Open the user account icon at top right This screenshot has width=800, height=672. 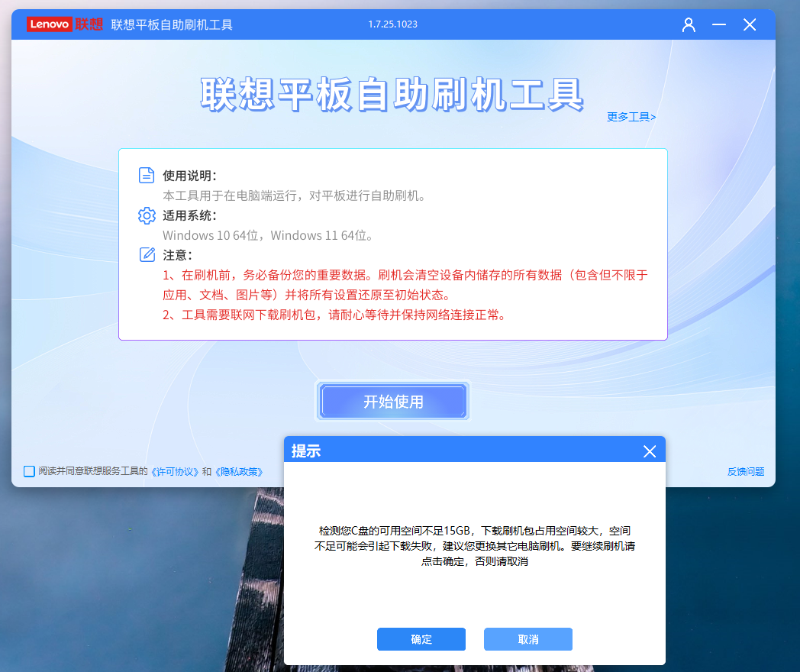coord(689,24)
